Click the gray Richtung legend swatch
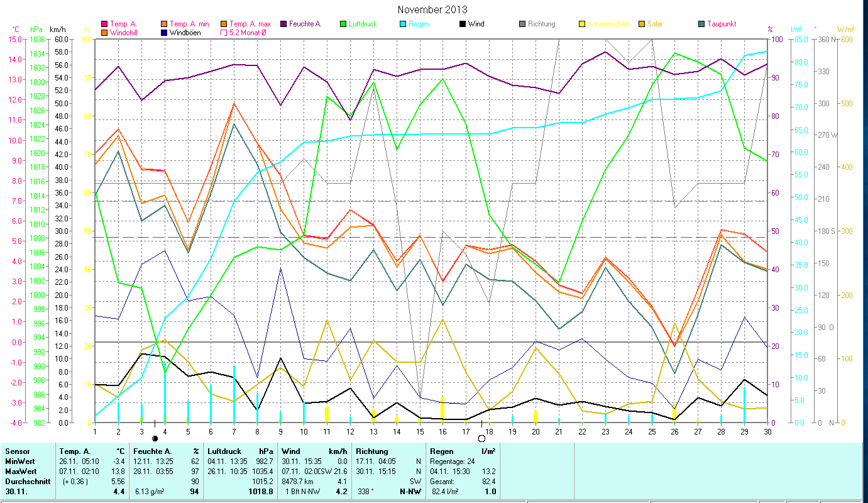This screenshot has width=868, height=503. tap(522, 24)
